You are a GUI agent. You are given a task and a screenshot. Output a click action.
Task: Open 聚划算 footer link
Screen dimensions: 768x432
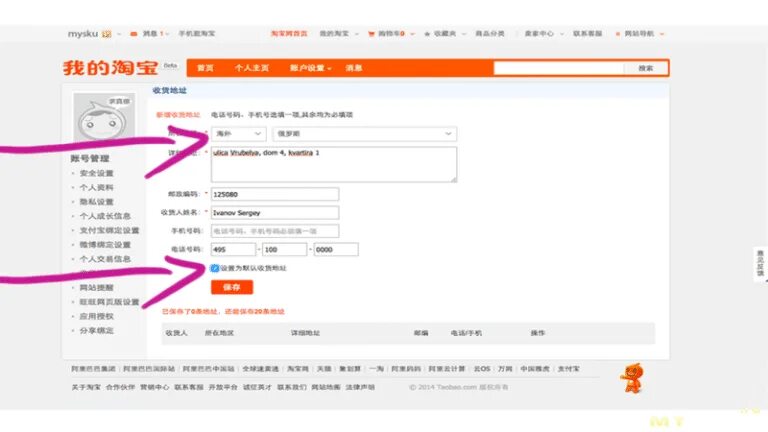[x=350, y=369]
